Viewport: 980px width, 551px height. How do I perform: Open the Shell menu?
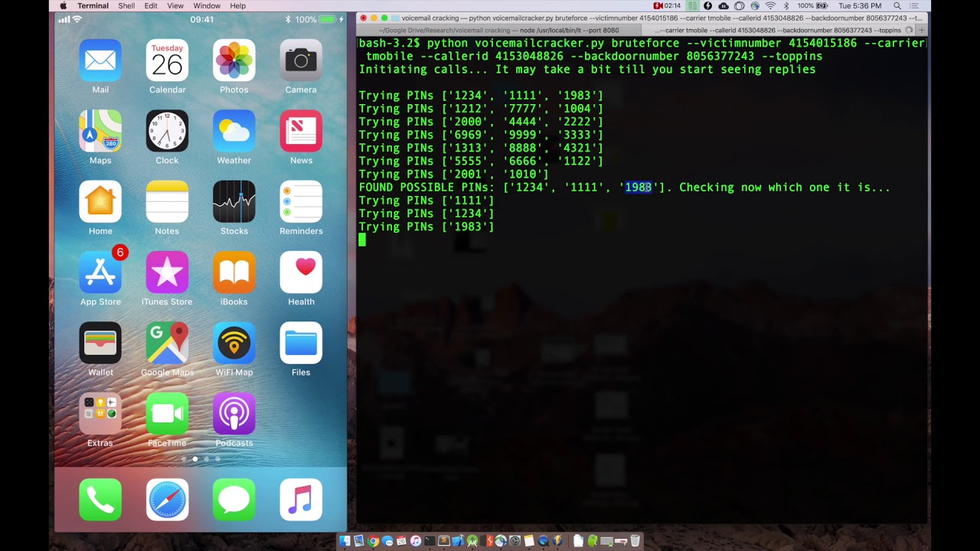click(126, 6)
